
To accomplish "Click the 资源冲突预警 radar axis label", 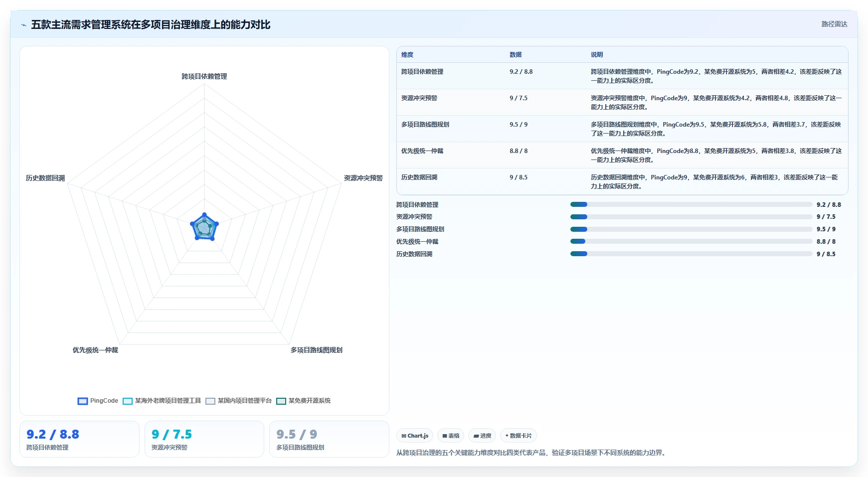I will [363, 178].
